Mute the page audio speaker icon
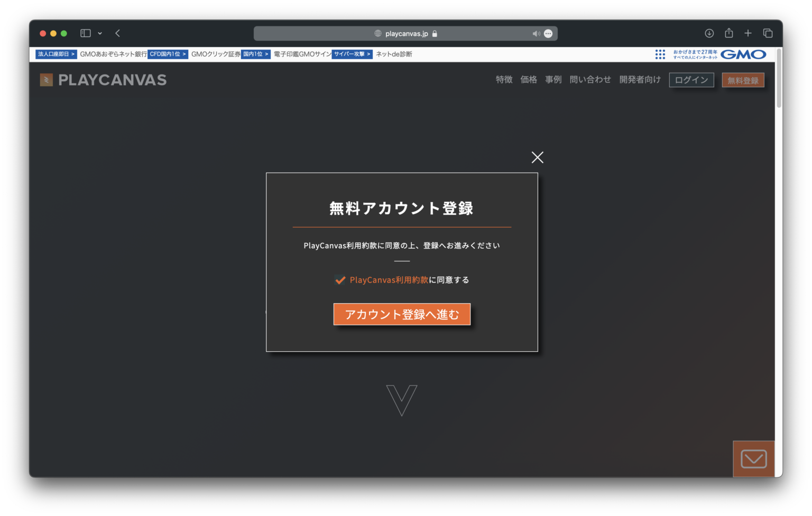The width and height of the screenshot is (812, 516). [x=536, y=33]
